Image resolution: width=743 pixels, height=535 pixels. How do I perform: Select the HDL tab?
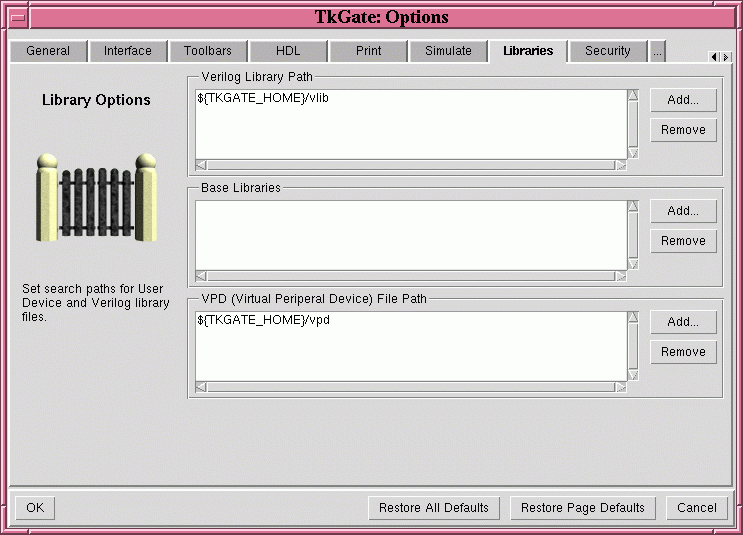tap(288, 51)
